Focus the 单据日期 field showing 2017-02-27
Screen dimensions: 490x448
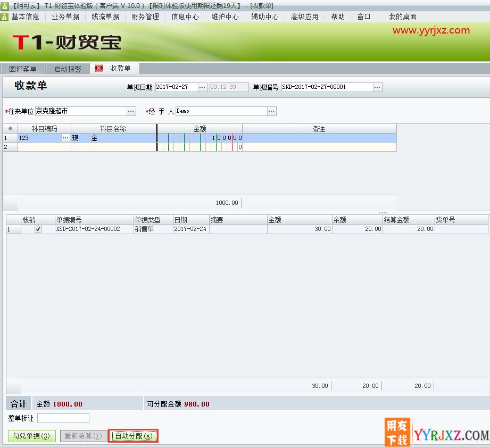click(x=177, y=87)
